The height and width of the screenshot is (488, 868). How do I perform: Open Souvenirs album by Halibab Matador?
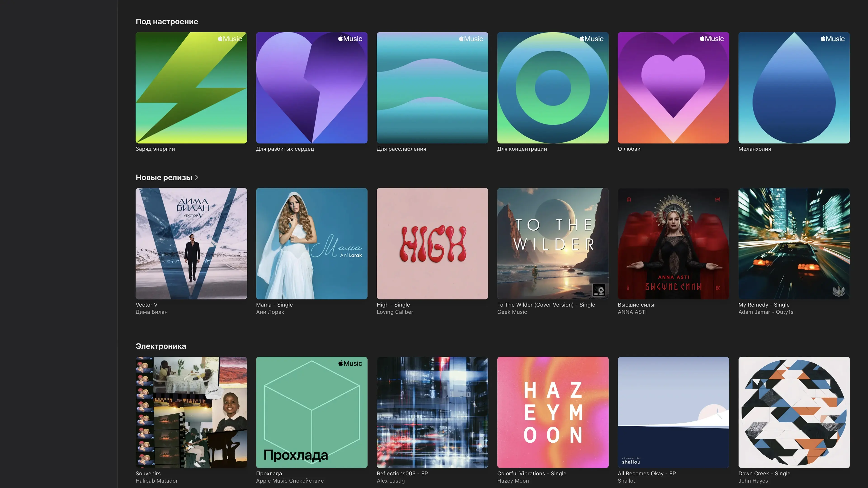coord(191,412)
